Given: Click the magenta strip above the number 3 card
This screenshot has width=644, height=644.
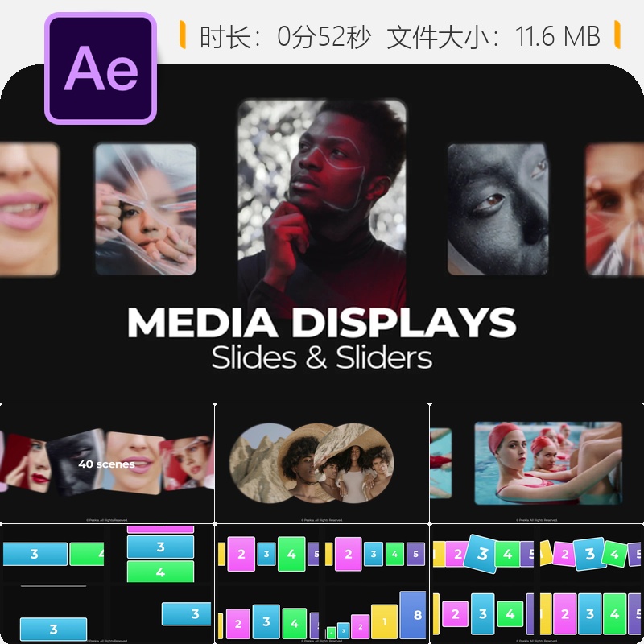Looking at the screenshot, I should click(x=160, y=527).
